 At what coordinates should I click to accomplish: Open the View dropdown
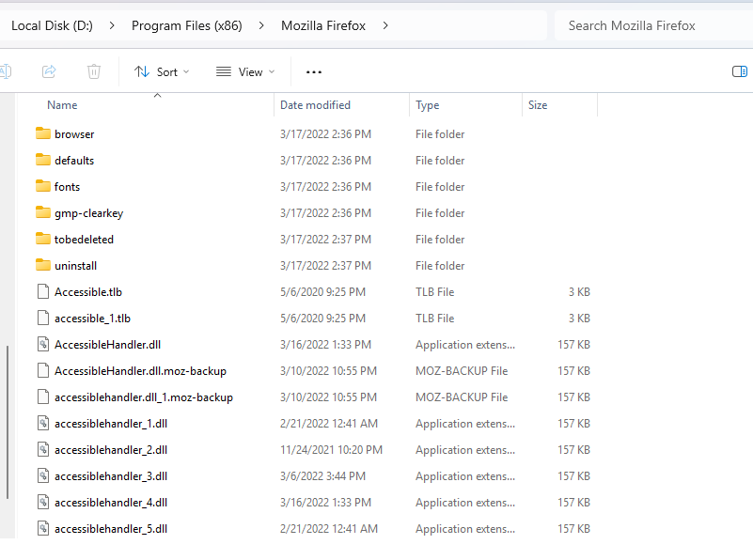pos(245,72)
